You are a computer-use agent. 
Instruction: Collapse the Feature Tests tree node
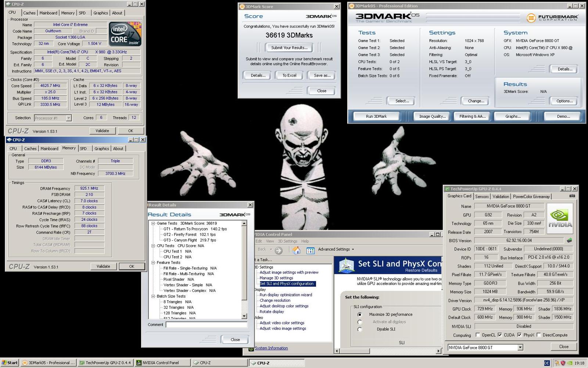point(153,263)
